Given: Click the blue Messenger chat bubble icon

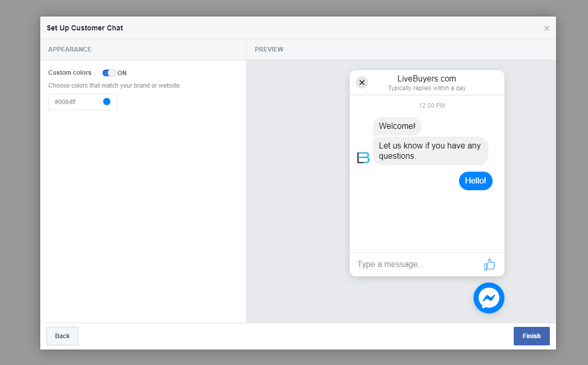Looking at the screenshot, I should tap(488, 298).
